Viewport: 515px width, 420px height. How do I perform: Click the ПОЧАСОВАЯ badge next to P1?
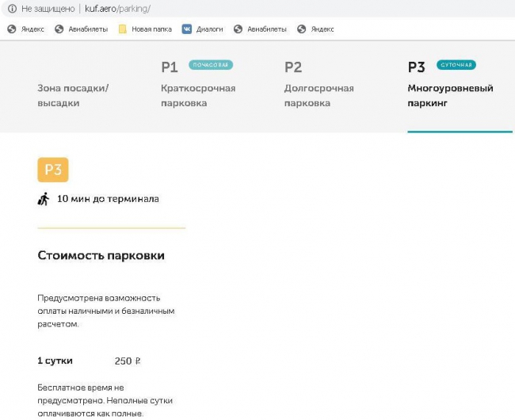pyautogui.click(x=211, y=65)
